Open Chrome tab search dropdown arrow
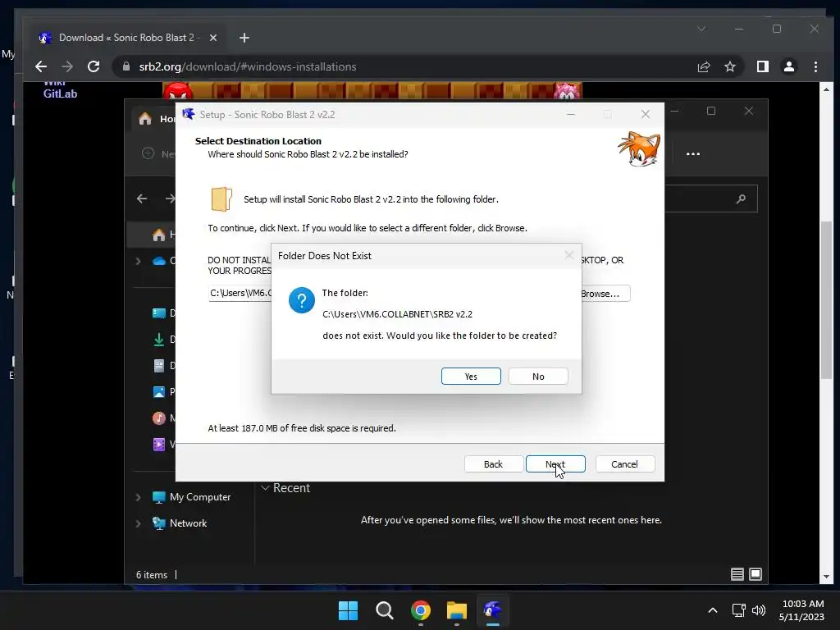This screenshot has width=840, height=630. 701,29
